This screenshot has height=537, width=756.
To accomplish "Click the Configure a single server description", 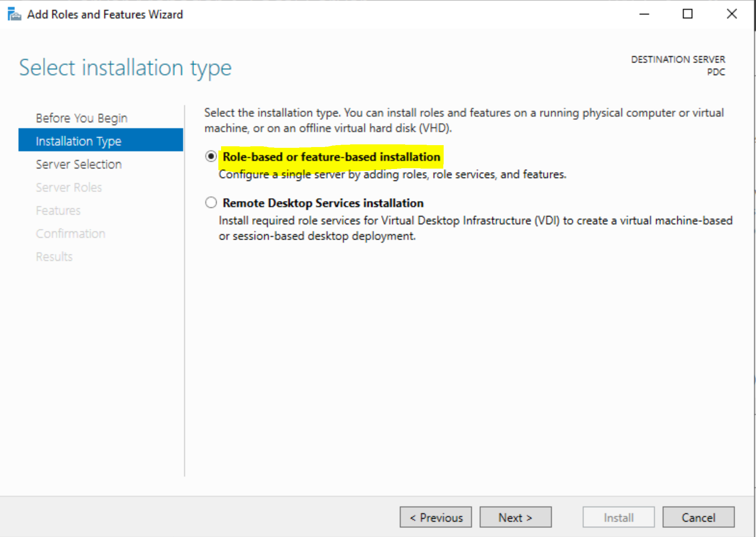I will [392, 174].
